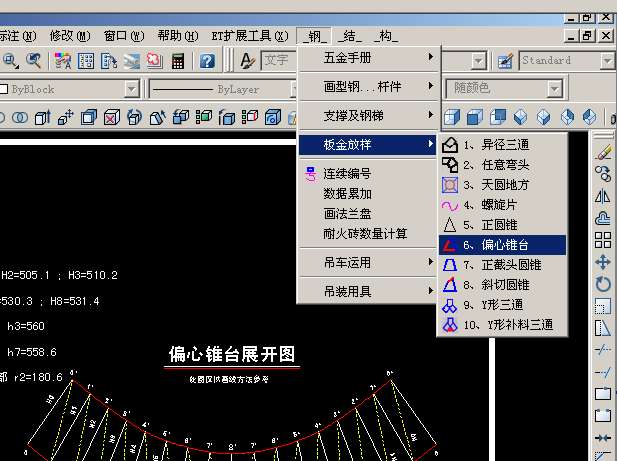Click the color faces icon

coord(203,117)
